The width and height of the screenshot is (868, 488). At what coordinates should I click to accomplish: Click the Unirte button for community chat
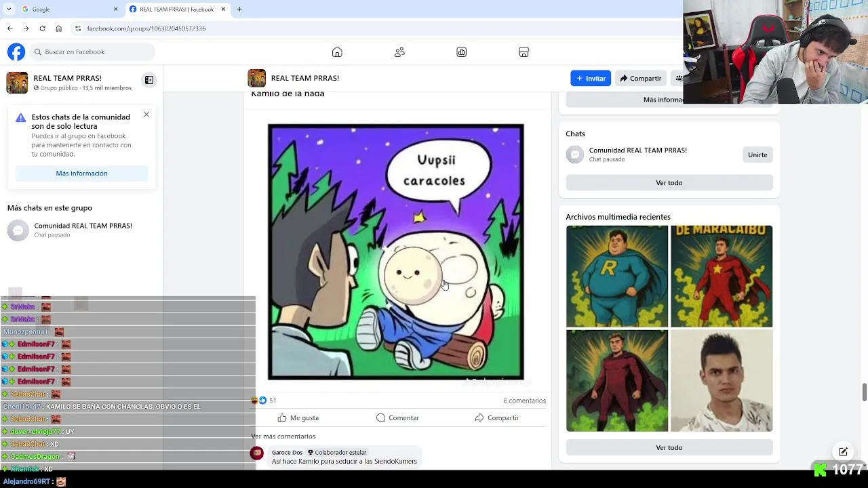pyautogui.click(x=757, y=155)
